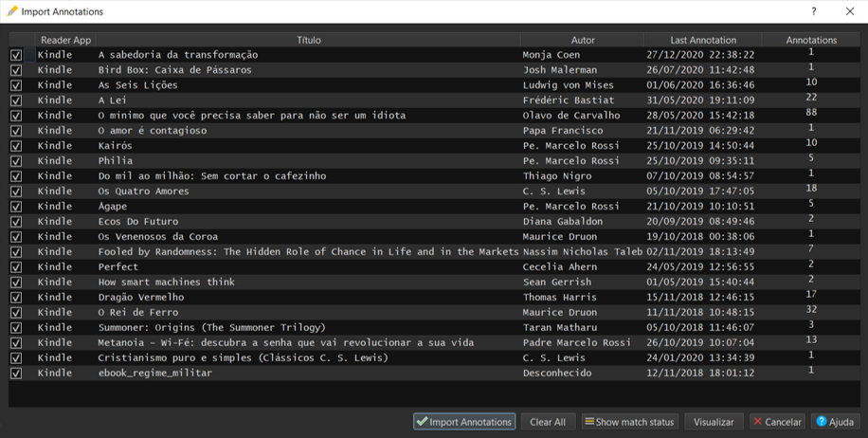Toggle checkbox for Os Venenosos da Coroa

click(x=16, y=237)
